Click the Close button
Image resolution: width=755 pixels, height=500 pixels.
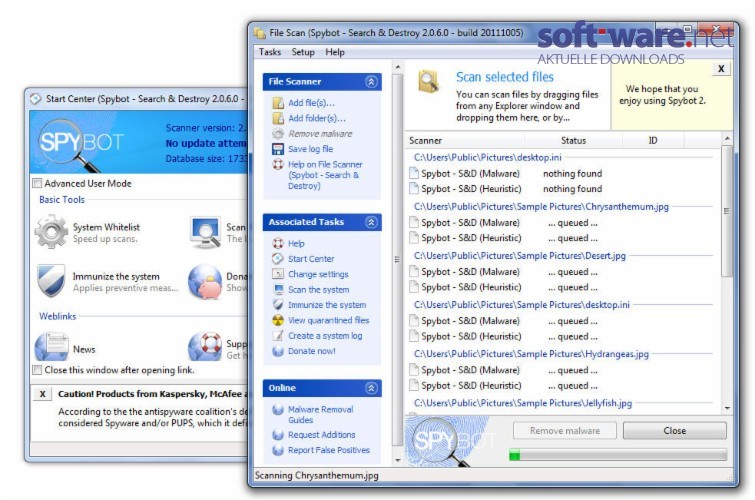675,431
